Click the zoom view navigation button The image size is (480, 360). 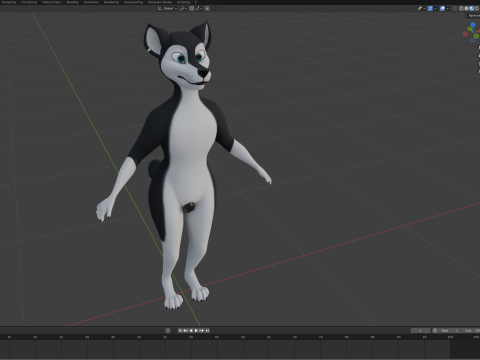[479, 47]
